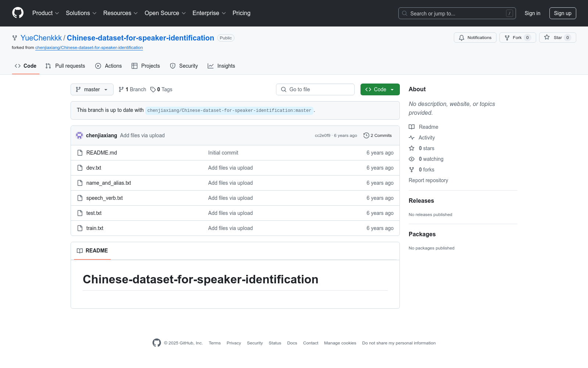The image size is (588, 368).
Task: Expand the Solutions dropdown
Action: [x=81, y=13]
